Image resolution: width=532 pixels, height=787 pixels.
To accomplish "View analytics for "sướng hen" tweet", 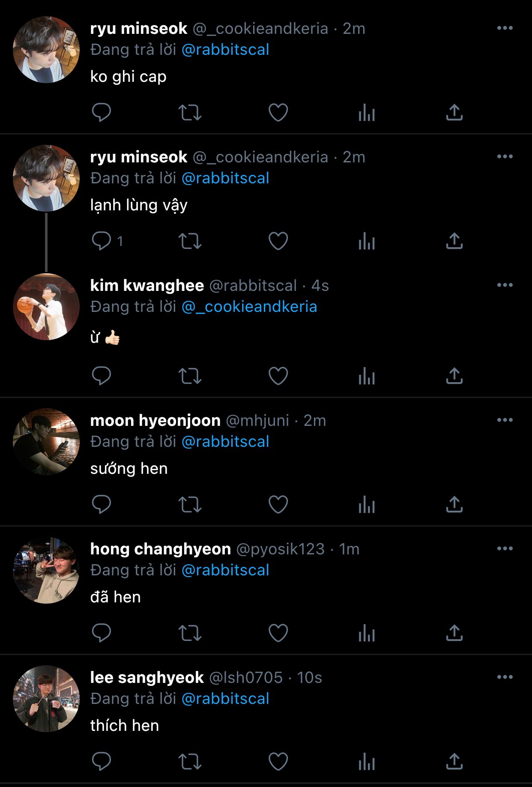I will [367, 505].
